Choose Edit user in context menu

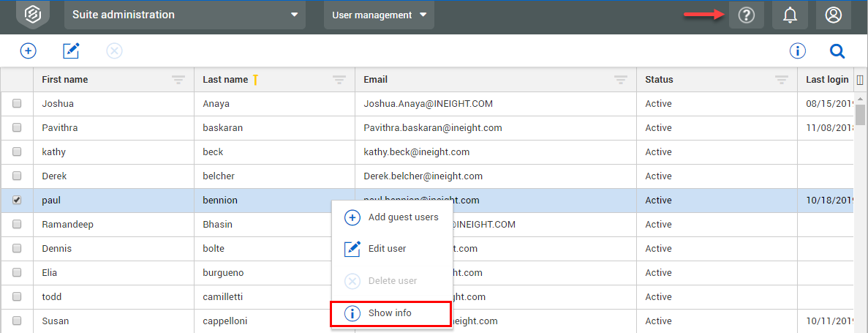click(387, 249)
